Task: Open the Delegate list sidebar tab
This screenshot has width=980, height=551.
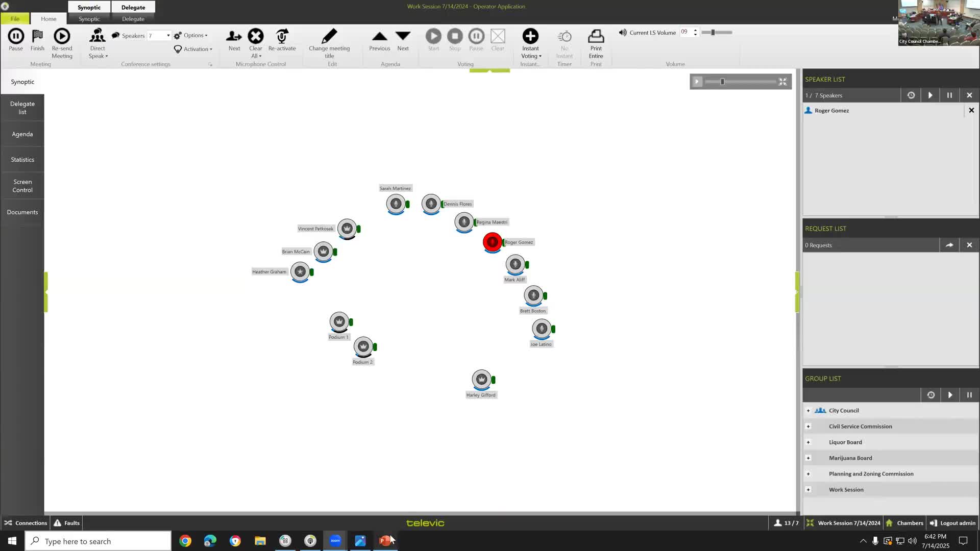Action: coord(22,108)
